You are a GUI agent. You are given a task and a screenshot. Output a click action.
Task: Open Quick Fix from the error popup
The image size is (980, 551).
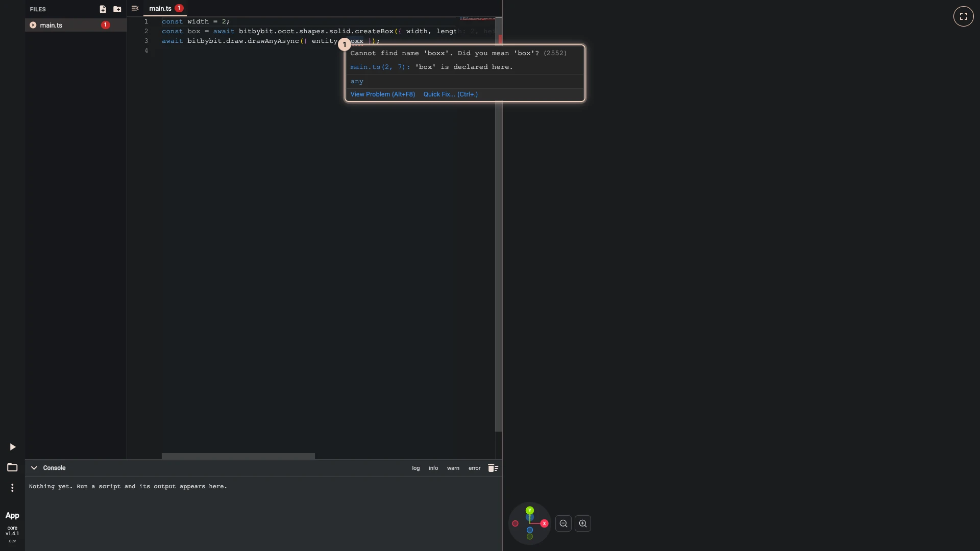point(451,94)
